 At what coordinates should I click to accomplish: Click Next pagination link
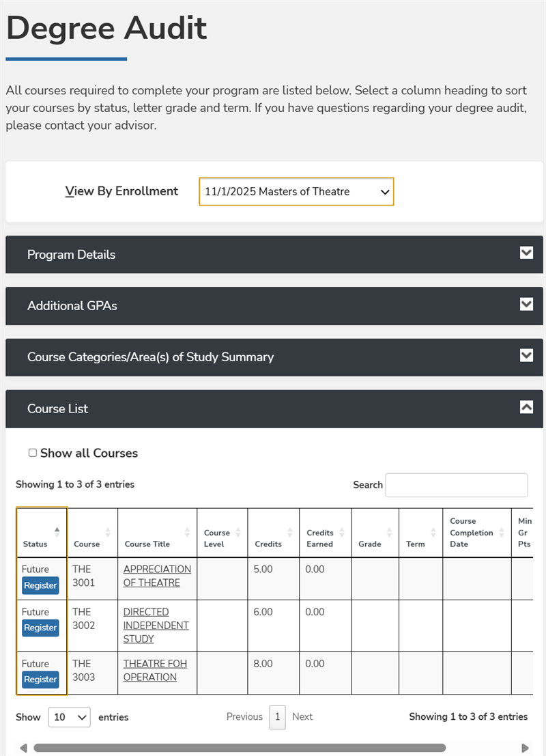click(x=302, y=717)
